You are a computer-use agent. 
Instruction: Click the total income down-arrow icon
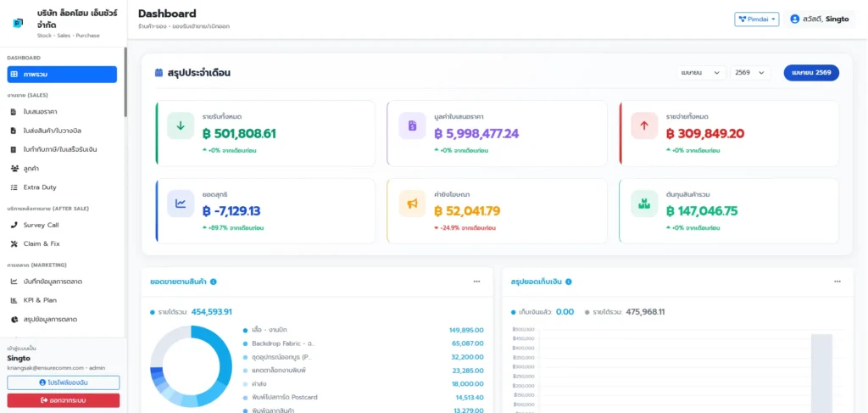pos(181,126)
